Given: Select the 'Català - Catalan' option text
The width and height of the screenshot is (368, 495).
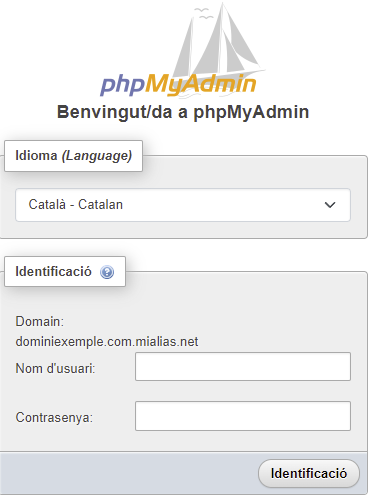Looking at the screenshot, I should point(76,204).
